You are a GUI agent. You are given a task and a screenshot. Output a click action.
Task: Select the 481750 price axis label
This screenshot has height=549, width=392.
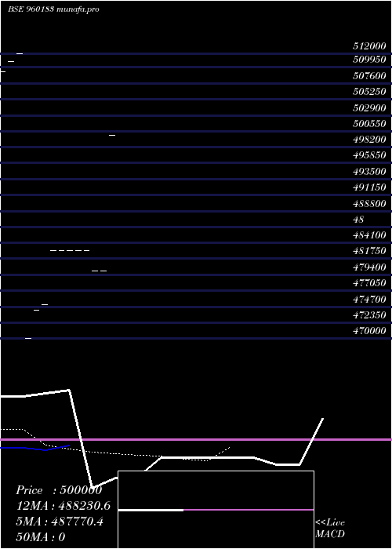click(369, 251)
